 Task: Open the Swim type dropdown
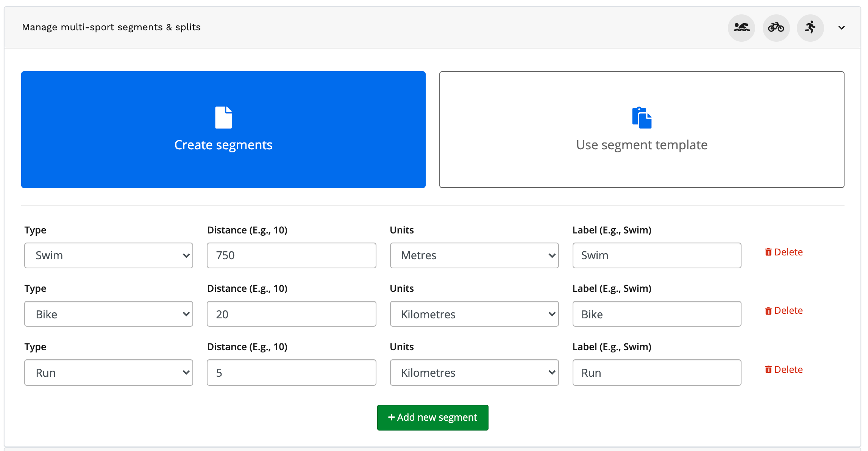tap(109, 255)
